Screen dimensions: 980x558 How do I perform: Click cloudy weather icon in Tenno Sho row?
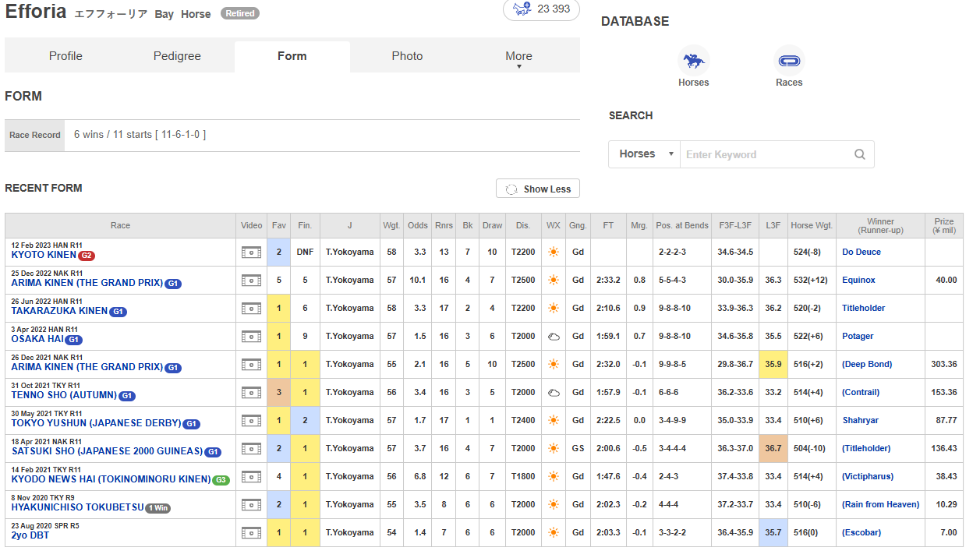click(x=554, y=393)
